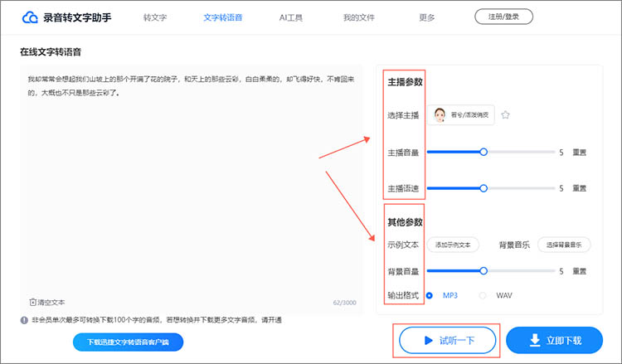Click the cloud logo of 录音转文字助手
Image resolution: width=622 pixels, height=364 pixels.
click(x=30, y=17)
